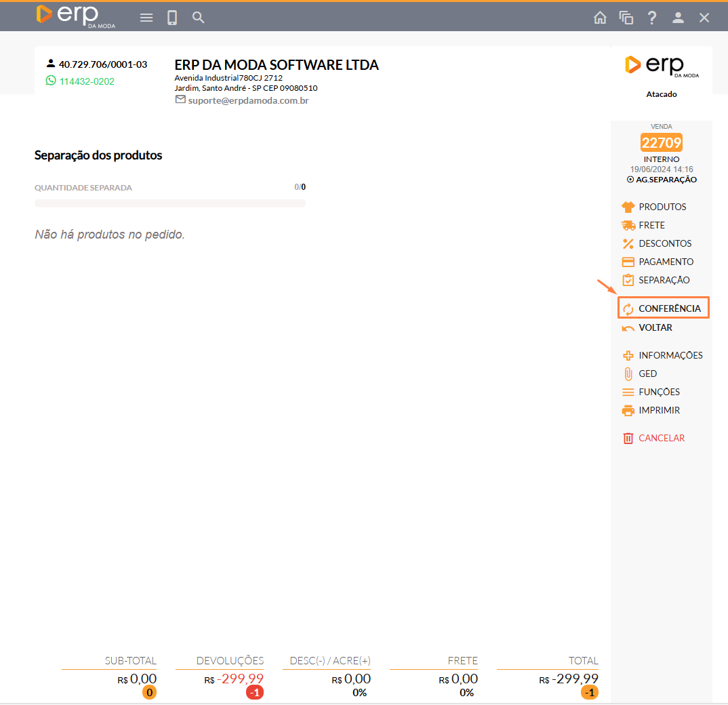Click the highlighted Conferência button
The width and height of the screenshot is (728, 705).
tap(663, 308)
